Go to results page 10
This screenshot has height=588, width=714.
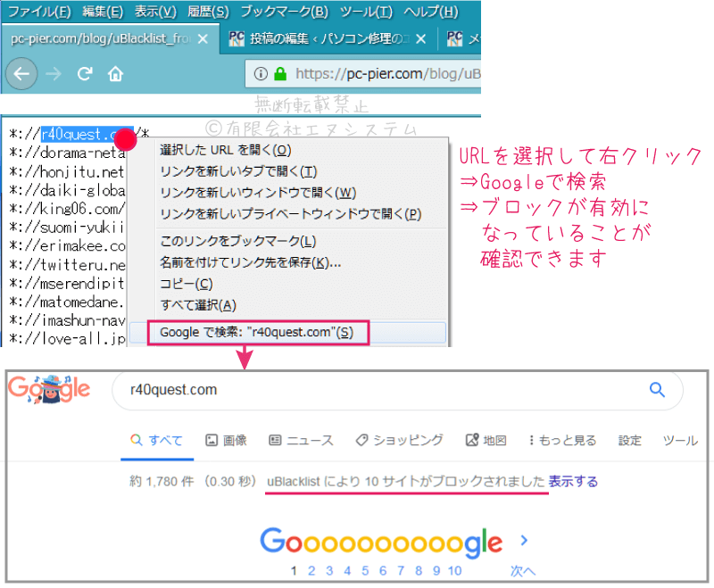pyautogui.click(x=454, y=571)
